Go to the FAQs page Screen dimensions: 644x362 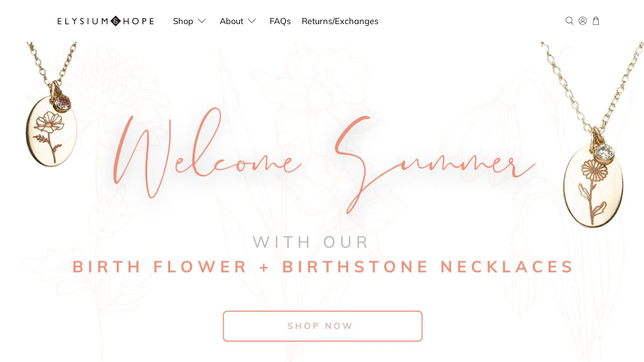(x=280, y=21)
